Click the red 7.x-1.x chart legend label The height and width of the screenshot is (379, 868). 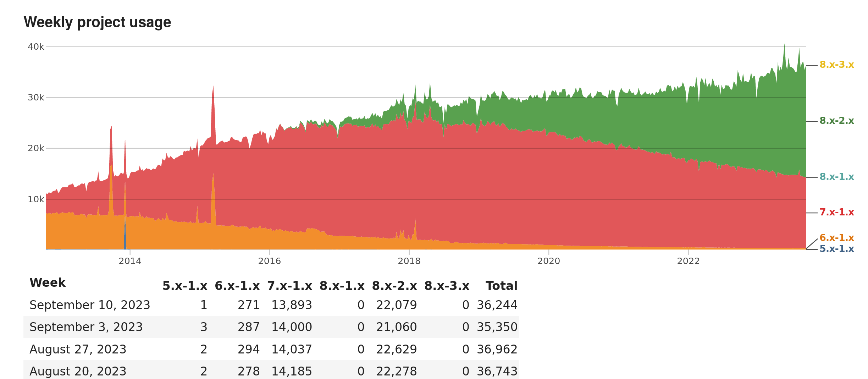point(836,213)
